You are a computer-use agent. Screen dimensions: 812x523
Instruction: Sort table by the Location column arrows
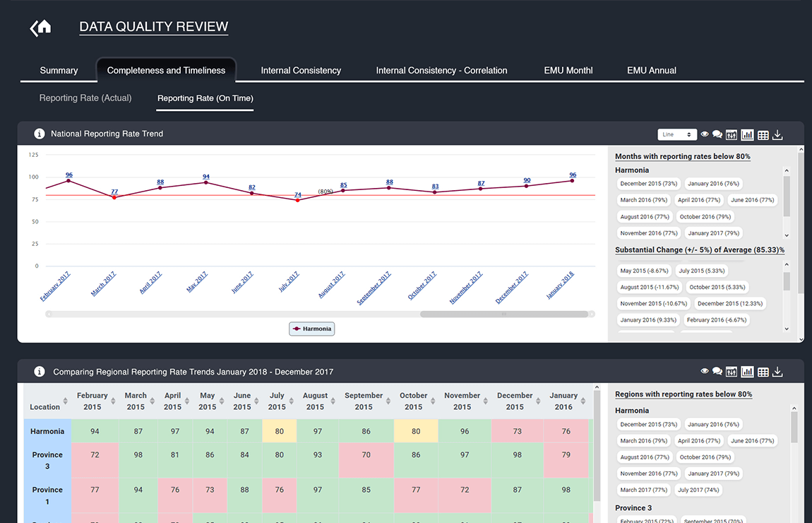[65, 401]
